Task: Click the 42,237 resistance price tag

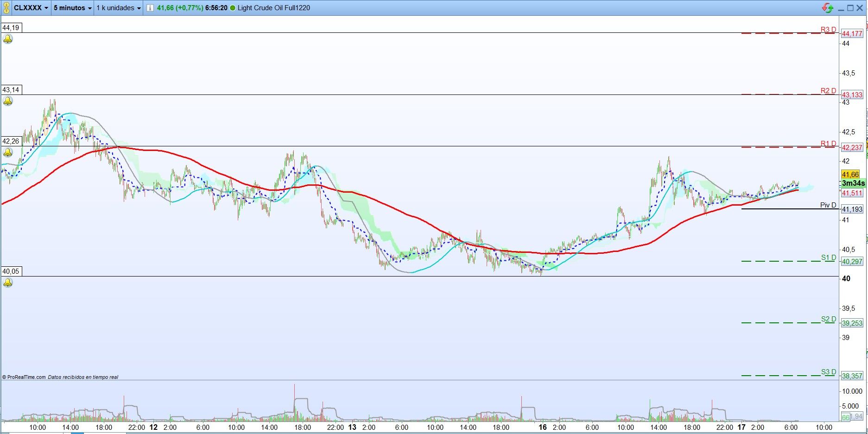Action: [852, 148]
